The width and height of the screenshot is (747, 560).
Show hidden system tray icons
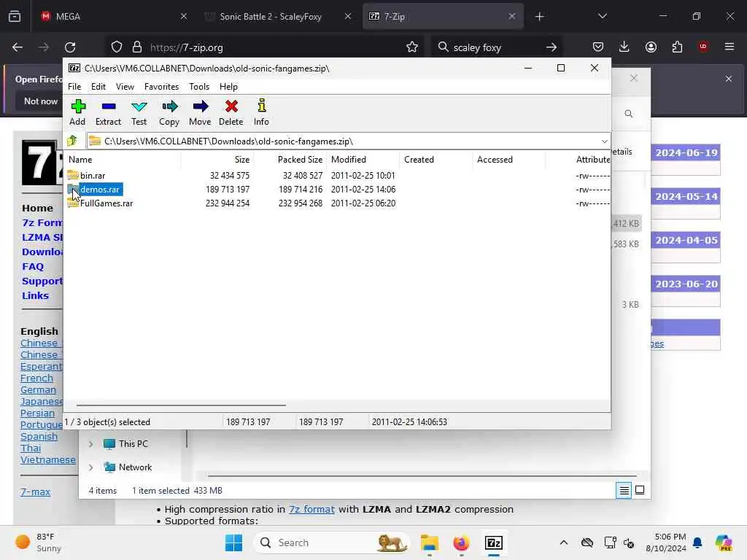[x=564, y=542]
